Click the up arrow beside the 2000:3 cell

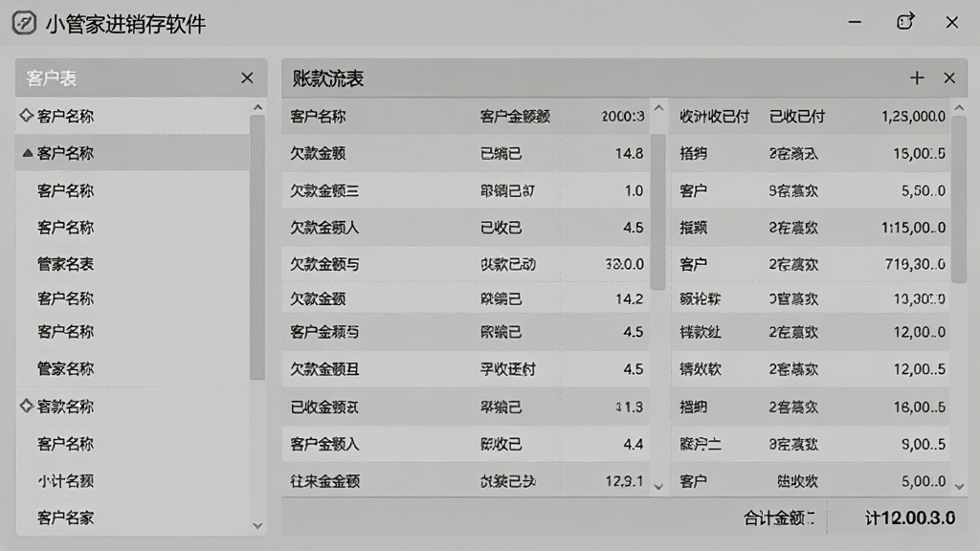tap(658, 108)
